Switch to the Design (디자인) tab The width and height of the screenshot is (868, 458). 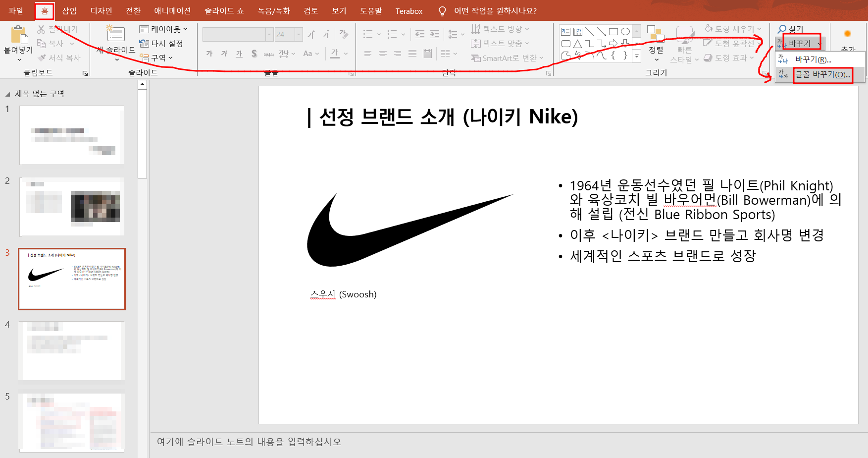tap(102, 11)
